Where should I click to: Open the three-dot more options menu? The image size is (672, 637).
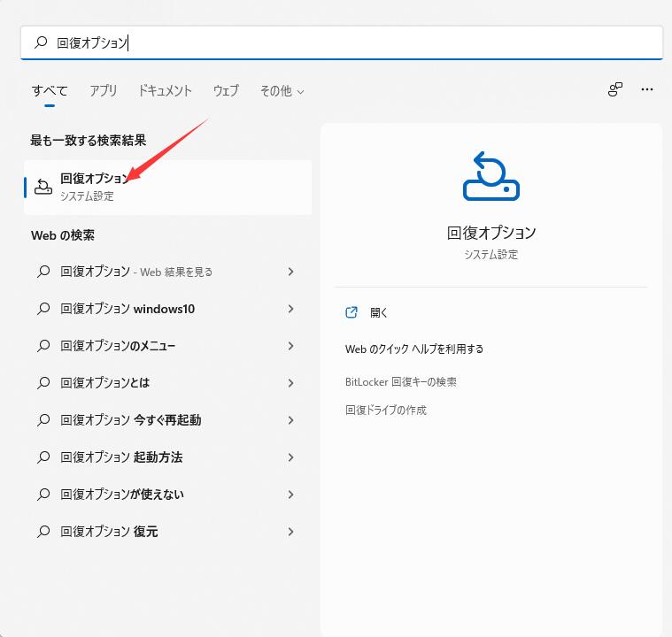tap(646, 89)
